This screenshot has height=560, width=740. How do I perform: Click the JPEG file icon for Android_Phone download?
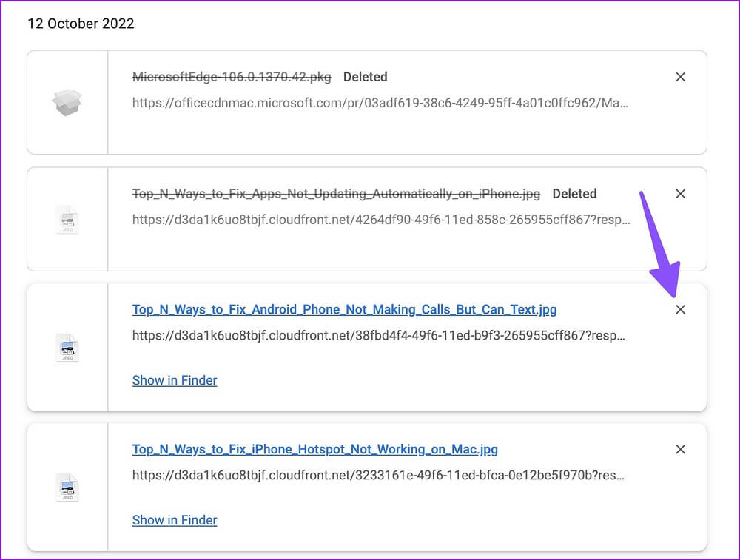pyautogui.click(x=67, y=348)
